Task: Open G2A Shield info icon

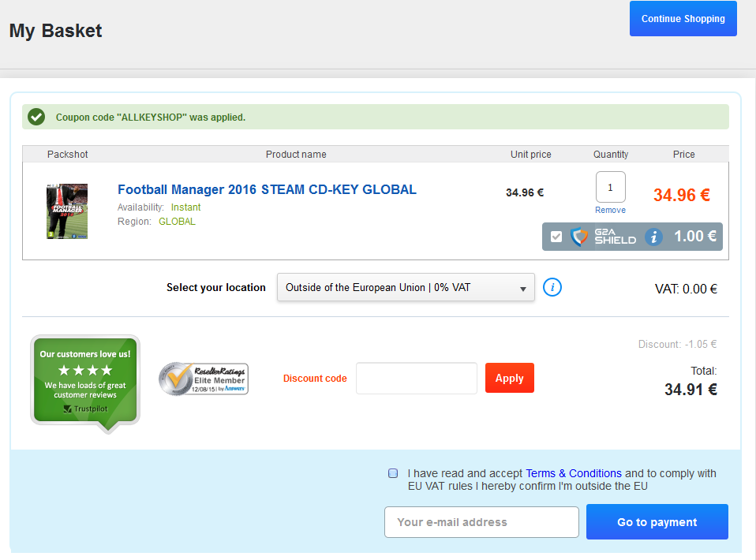Action: pyautogui.click(x=653, y=237)
